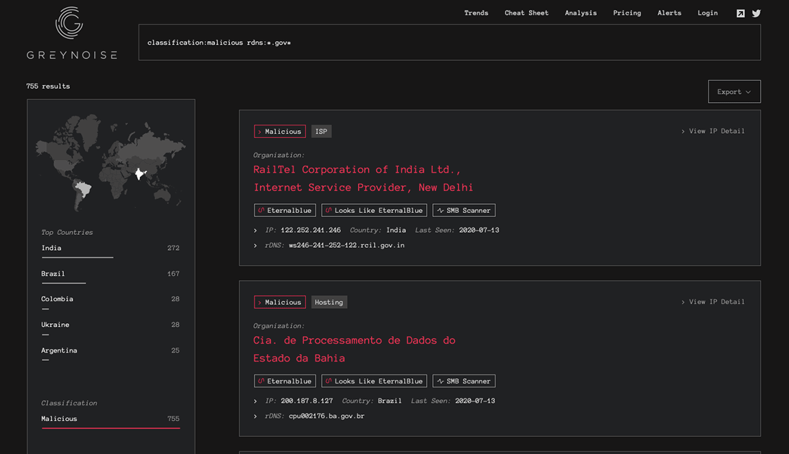Click Looks Like EternalBlue tag on Bahia result
Screen dimensions: 789x454
374,381
